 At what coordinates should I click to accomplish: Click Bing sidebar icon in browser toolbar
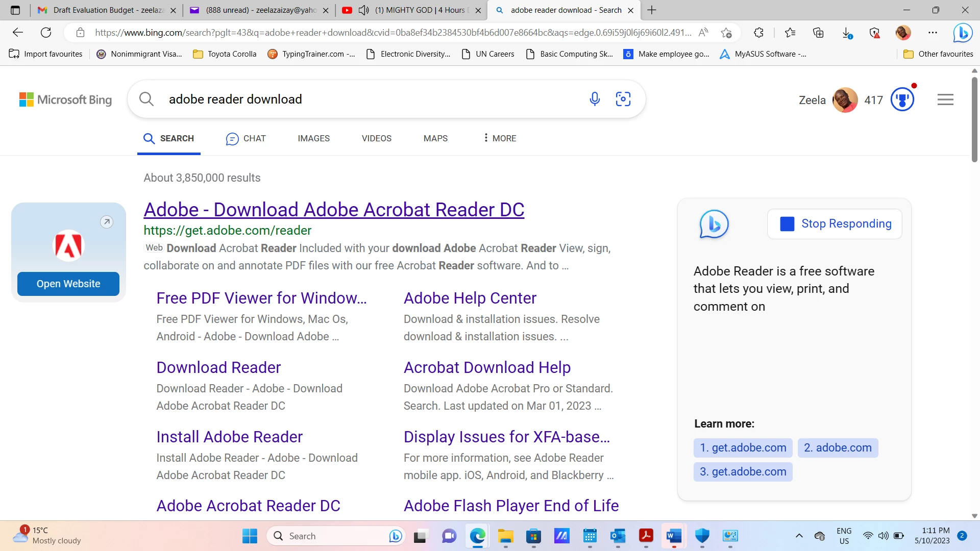(x=963, y=33)
